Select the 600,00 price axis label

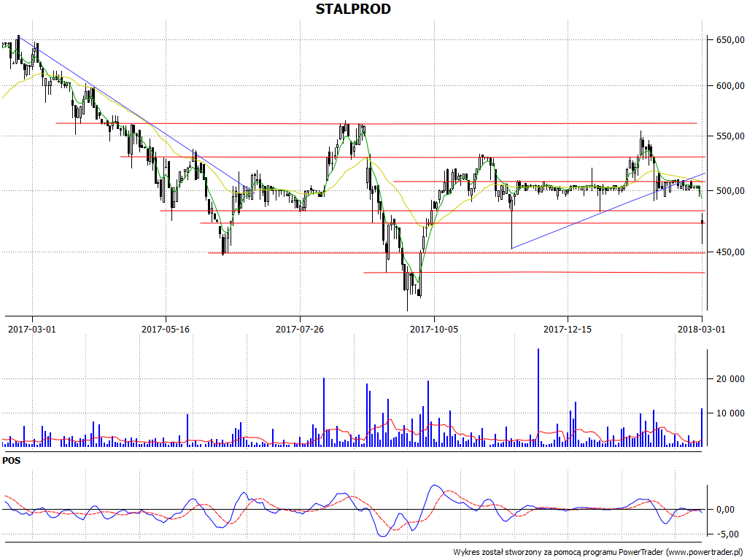coord(729,86)
